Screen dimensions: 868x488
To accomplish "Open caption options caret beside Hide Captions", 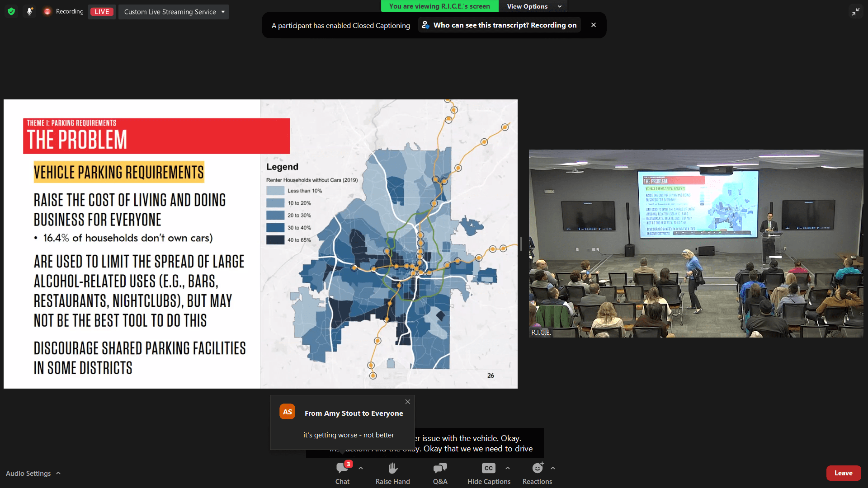I will click(508, 469).
